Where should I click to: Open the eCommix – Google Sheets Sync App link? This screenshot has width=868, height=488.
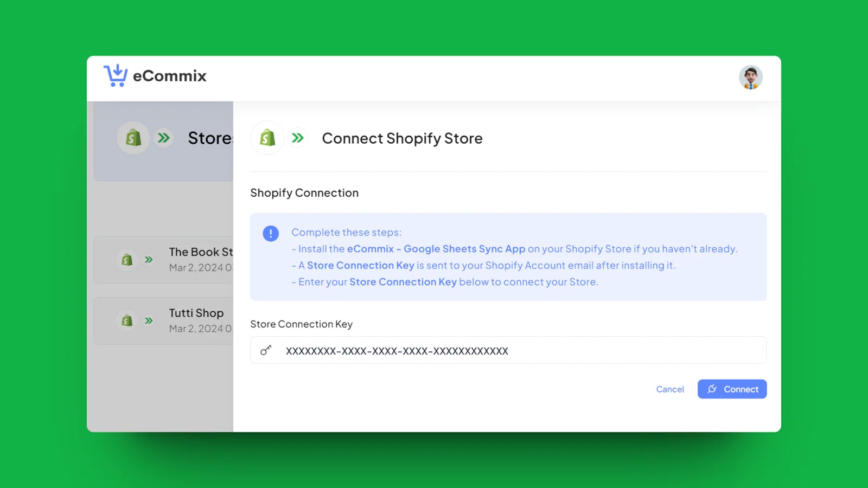[x=436, y=249]
